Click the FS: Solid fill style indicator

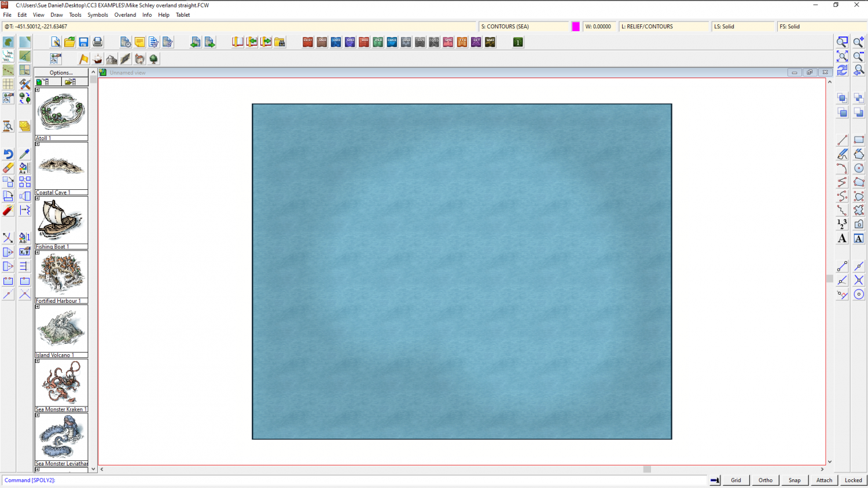tap(822, 27)
